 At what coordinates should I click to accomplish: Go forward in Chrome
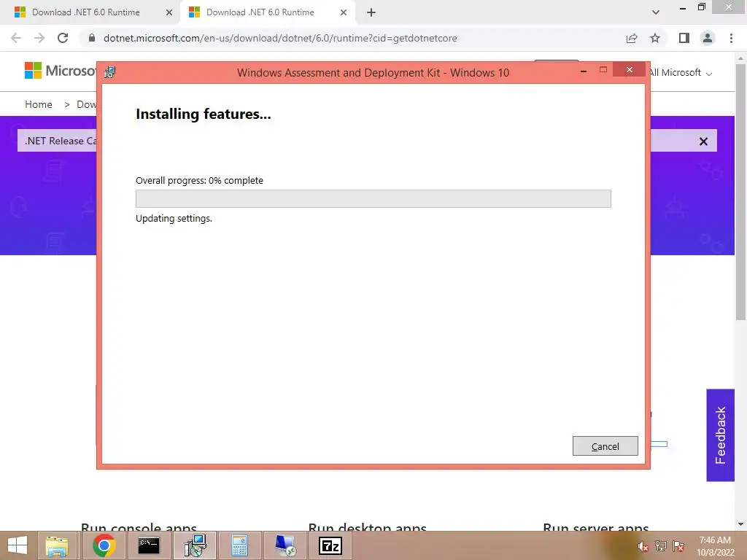tap(39, 38)
